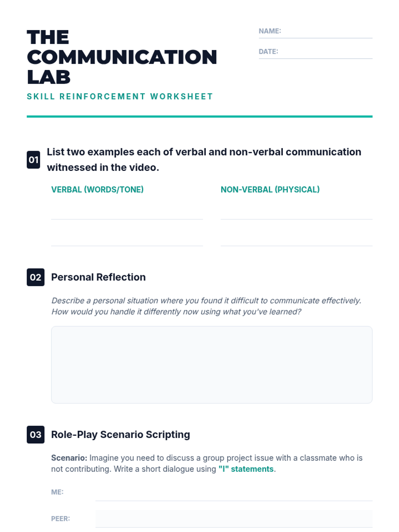This screenshot has height=532, width=399.
Task: Click the Personal Reflection answer box
Action: (x=211, y=365)
